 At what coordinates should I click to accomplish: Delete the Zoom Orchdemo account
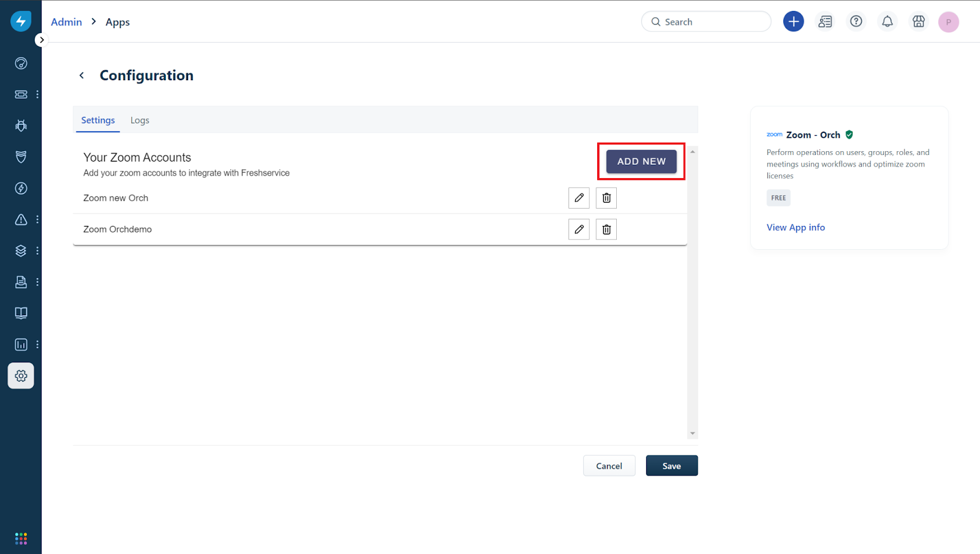(x=606, y=229)
